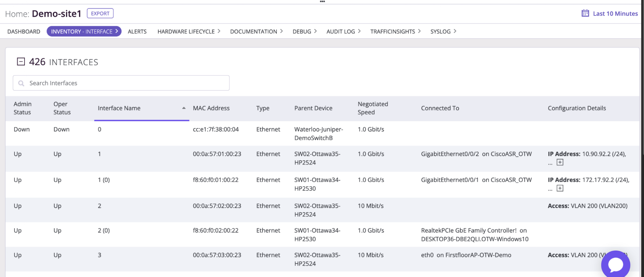Open parent device Waterloo-Juniper-DemoSwitchB
The width and height of the screenshot is (644, 277).
coord(319,134)
